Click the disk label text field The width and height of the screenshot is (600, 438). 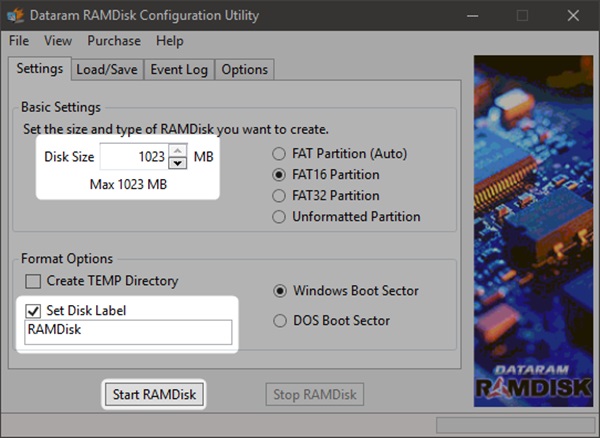click(128, 332)
